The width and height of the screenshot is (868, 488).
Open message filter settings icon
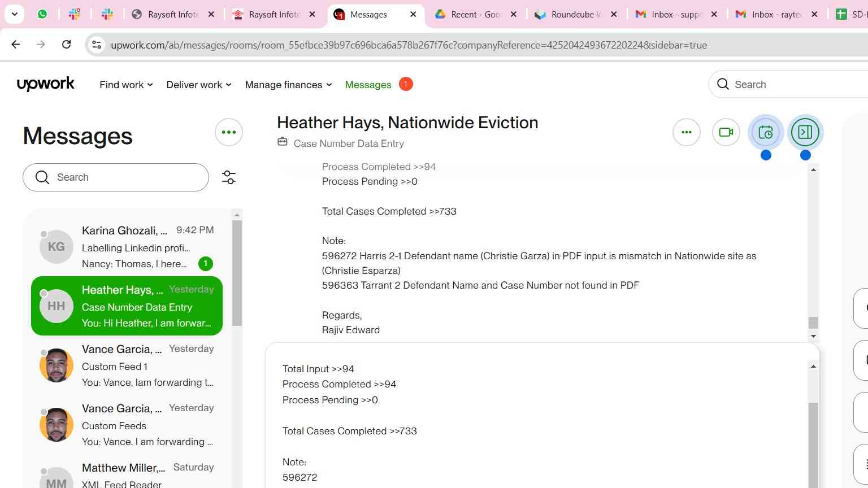point(229,177)
